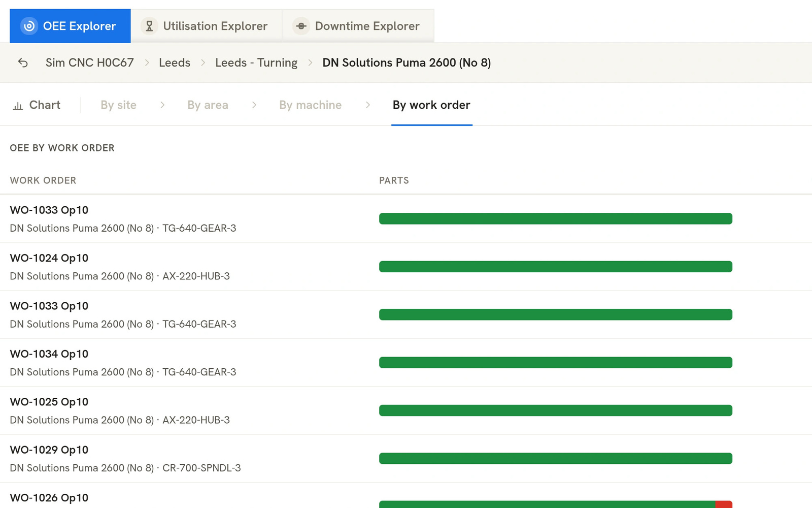
Task: Open the OEE Explorer tab
Action: [70, 26]
